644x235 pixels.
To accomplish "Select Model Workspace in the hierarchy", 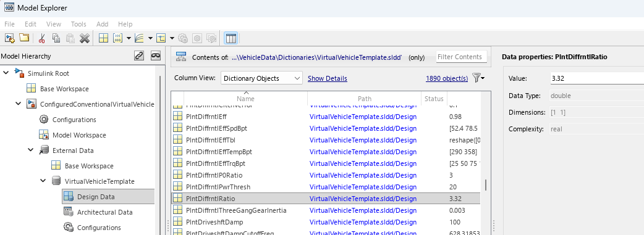I will (x=79, y=135).
